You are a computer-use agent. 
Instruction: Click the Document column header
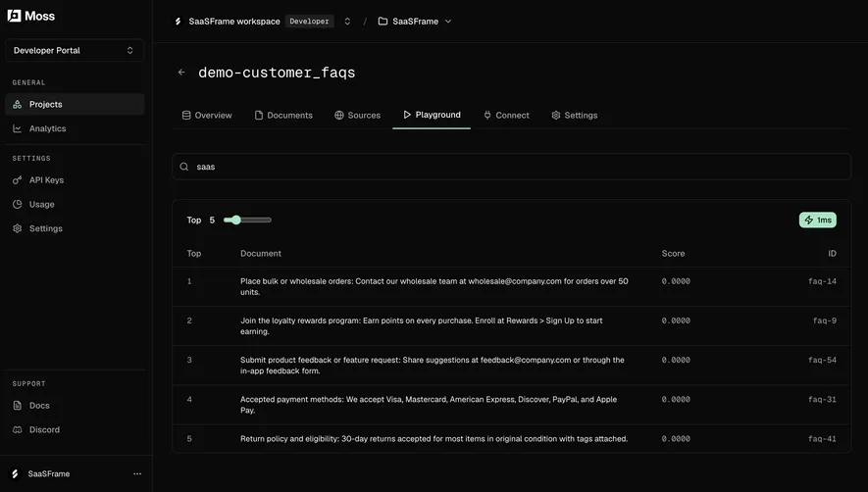[261, 254]
